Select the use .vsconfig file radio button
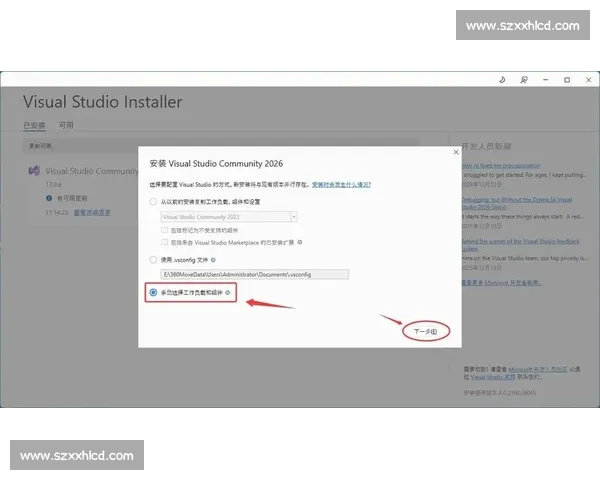This screenshot has width=600, height=480. (153, 260)
